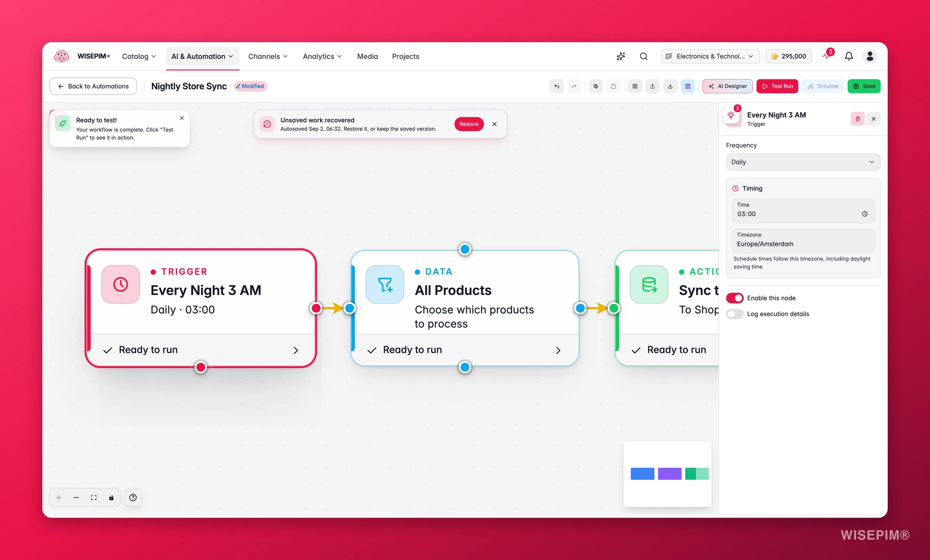Click the Simulate button
Viewport: 930px width, 560px height.
(x=823, y=86)
